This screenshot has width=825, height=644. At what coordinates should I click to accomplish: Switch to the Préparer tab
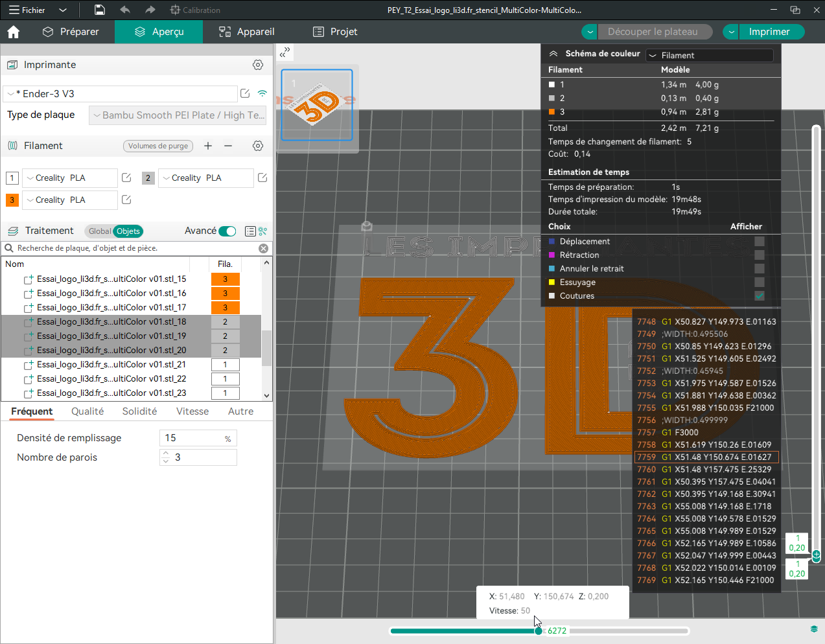(71, 32)
